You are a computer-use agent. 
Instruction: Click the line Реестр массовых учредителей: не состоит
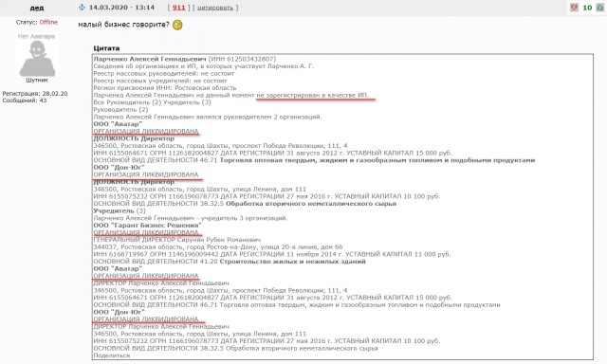click(160, 81)
